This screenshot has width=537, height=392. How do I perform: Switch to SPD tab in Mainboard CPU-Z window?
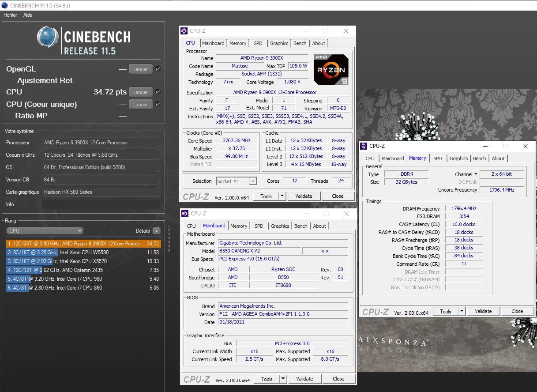[259, 226]
